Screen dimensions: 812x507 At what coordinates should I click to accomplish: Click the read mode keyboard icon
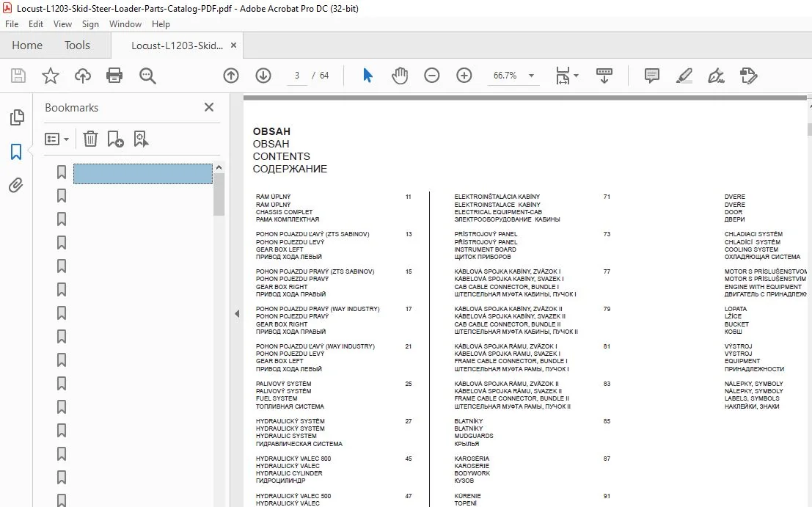(x=604, y=76)
